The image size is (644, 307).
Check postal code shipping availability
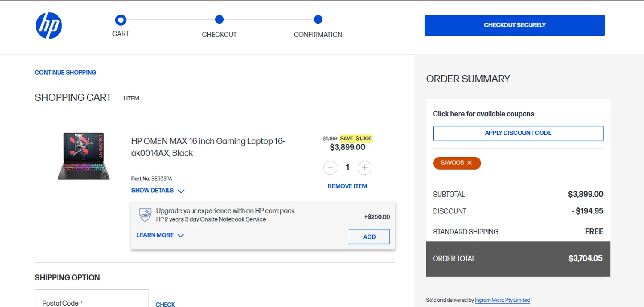165,304
